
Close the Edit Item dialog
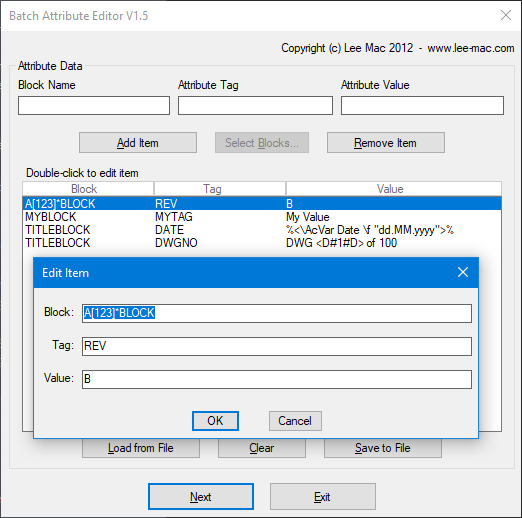[x=463, y=272]
